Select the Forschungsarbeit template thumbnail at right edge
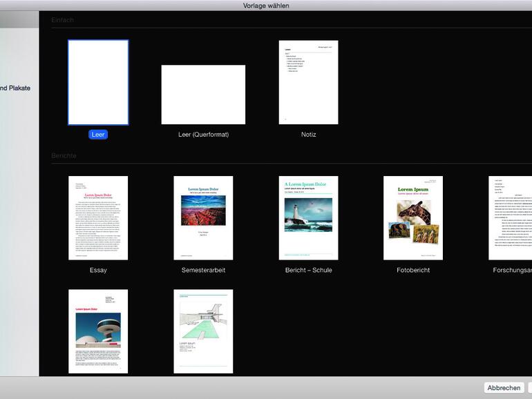The image size is (532, 399). point(511,217)
